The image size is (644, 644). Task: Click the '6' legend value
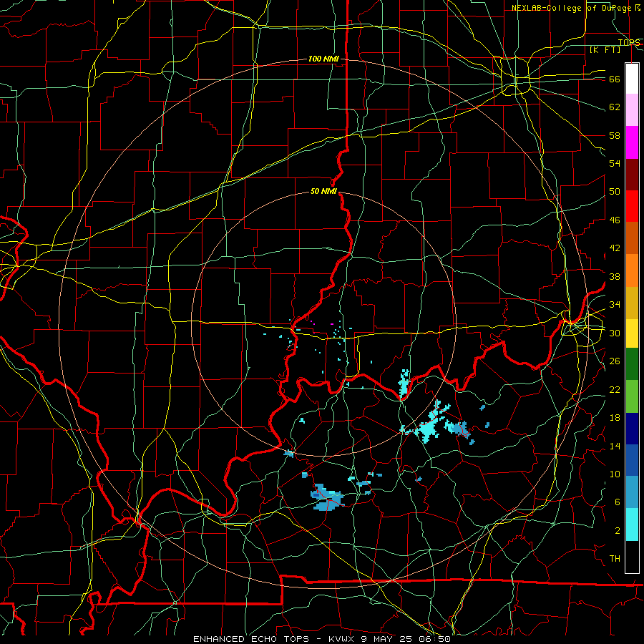tap(618, 502)
